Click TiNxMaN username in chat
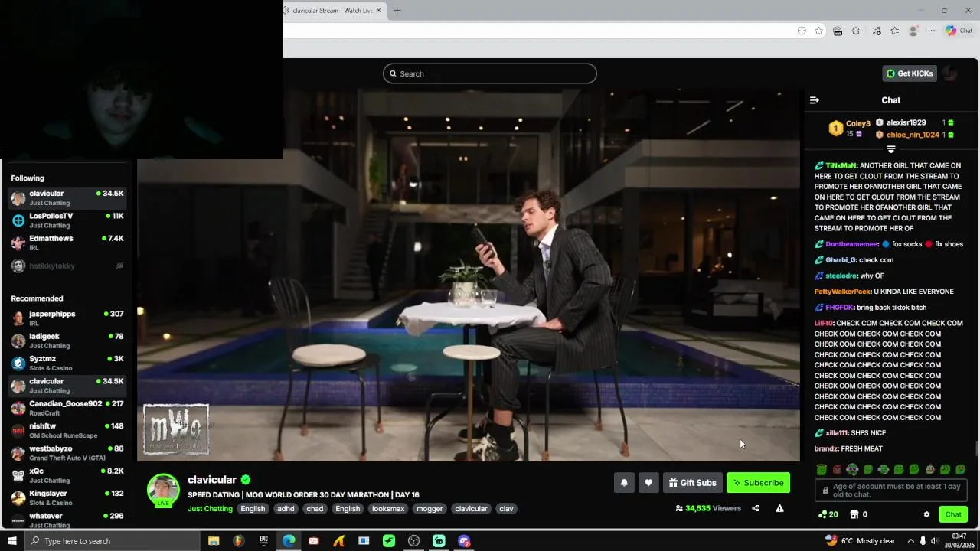 pos(841,165)
